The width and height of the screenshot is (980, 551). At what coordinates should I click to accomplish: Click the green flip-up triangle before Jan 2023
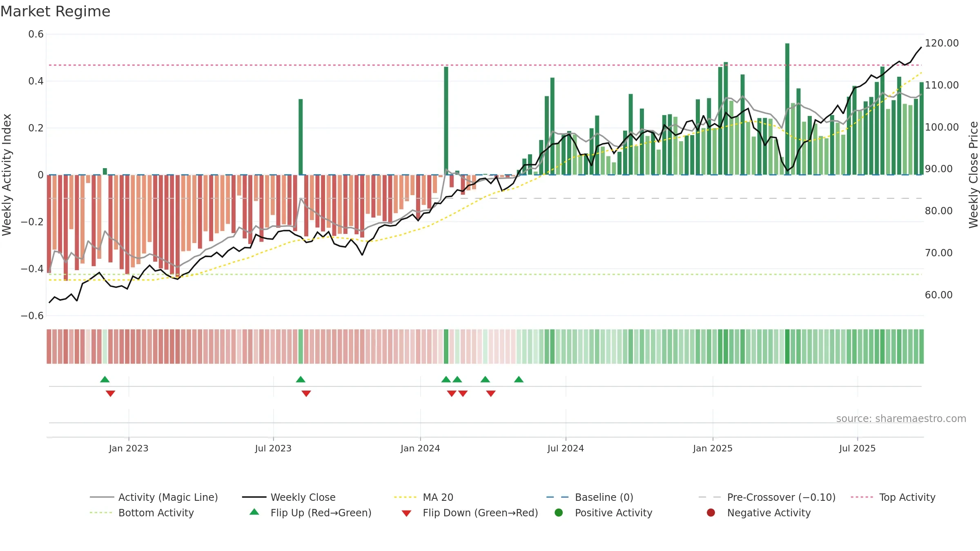(105, 380)
